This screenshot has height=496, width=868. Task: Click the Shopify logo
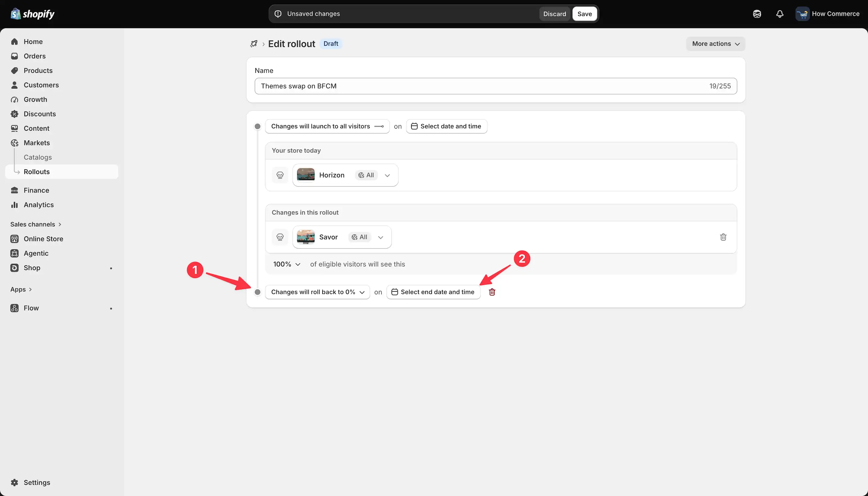click(32, 14)
